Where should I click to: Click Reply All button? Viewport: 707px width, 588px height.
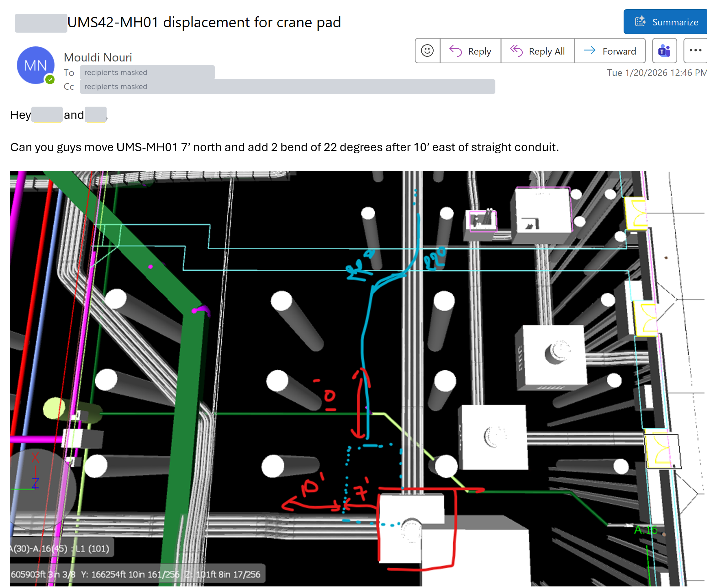click(x=537, y=51)
